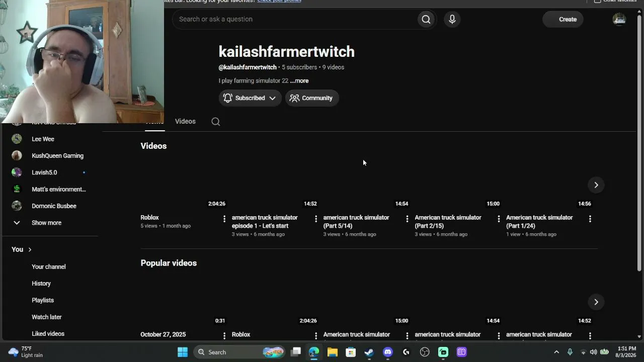Open Lee Wee channel avatar in sidebar
644x362 pixels.
17,139
